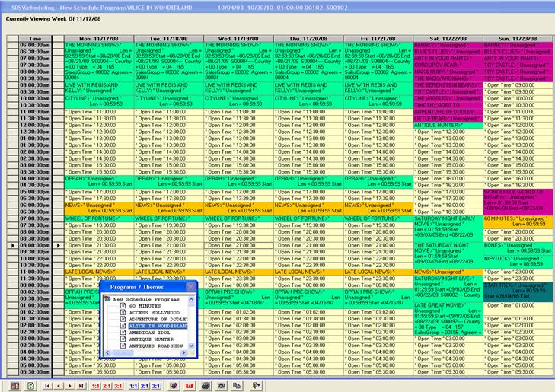
Task: Click the blue 3:1 zoom button
Action: pos(155,385)
